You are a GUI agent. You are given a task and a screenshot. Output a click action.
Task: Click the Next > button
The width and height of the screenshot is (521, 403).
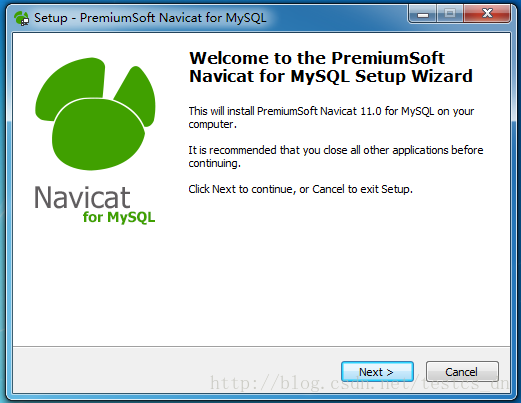pos(377,371)
